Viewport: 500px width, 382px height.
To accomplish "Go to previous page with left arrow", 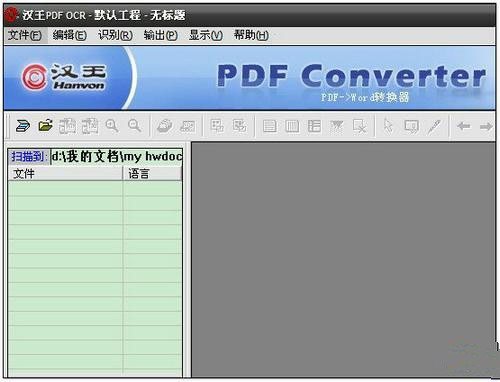I will coord(464,126).
